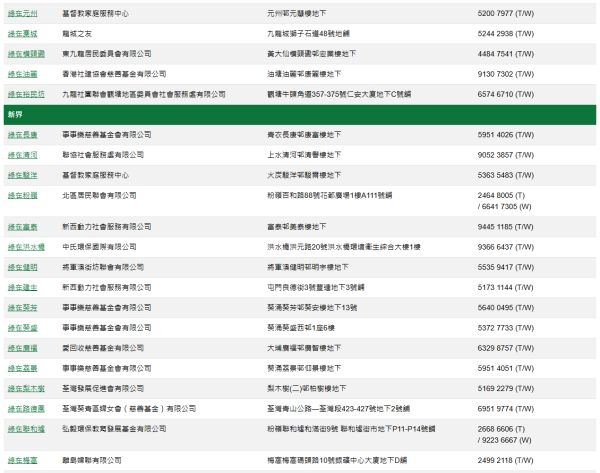
Task: Go to the 綠在聯和墟 link
Action: coord(26,429)
